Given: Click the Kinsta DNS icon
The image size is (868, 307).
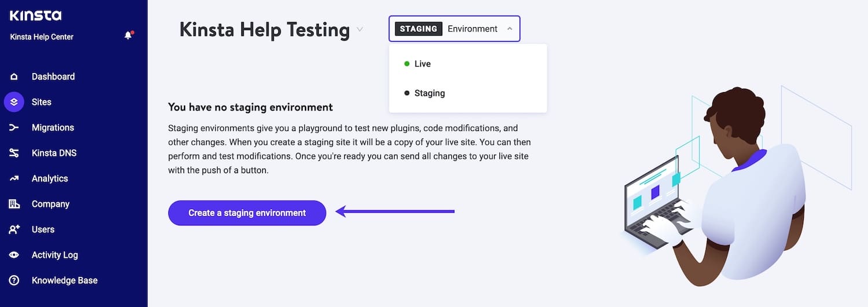Looking at the screenshot, I should (14, 153).
